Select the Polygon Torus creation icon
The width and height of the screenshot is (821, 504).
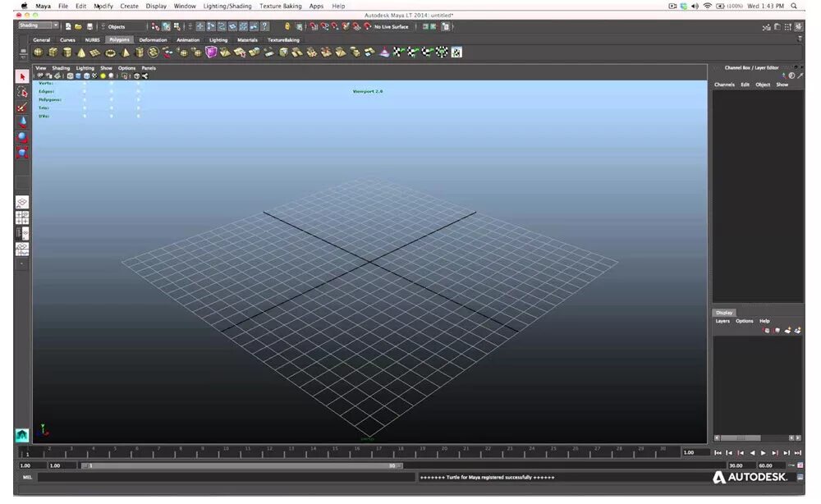pos(109,53)
